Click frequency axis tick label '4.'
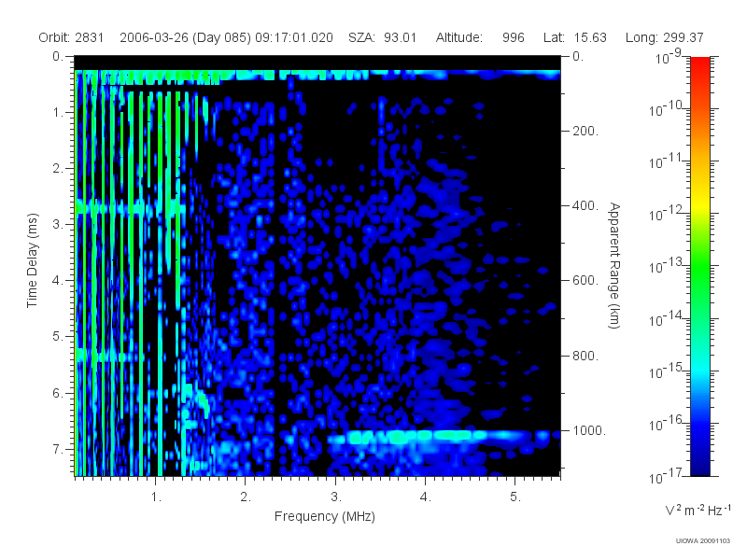747x560 pixels. [x=425, y=497]
